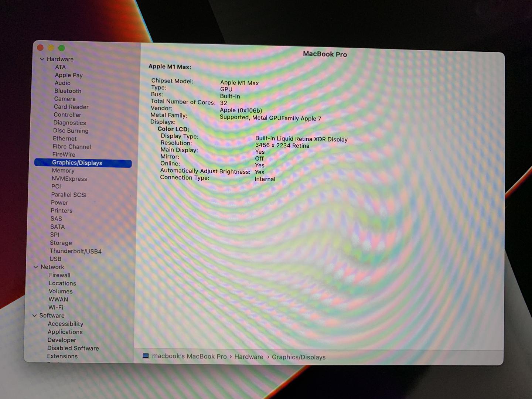
Task: Select Thunderbolt/USB4 in the sidebar
Action: click(76, 251)
